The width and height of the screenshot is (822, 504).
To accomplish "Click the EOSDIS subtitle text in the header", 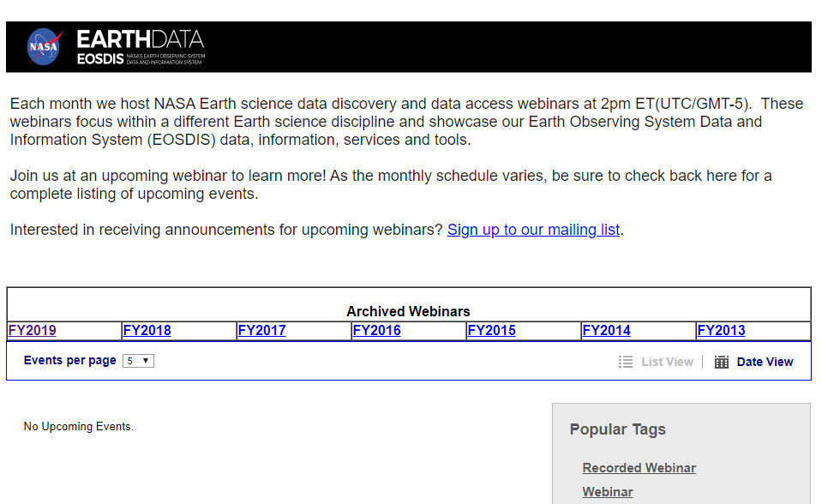I will pyautogui.click(x=100, y=59).
